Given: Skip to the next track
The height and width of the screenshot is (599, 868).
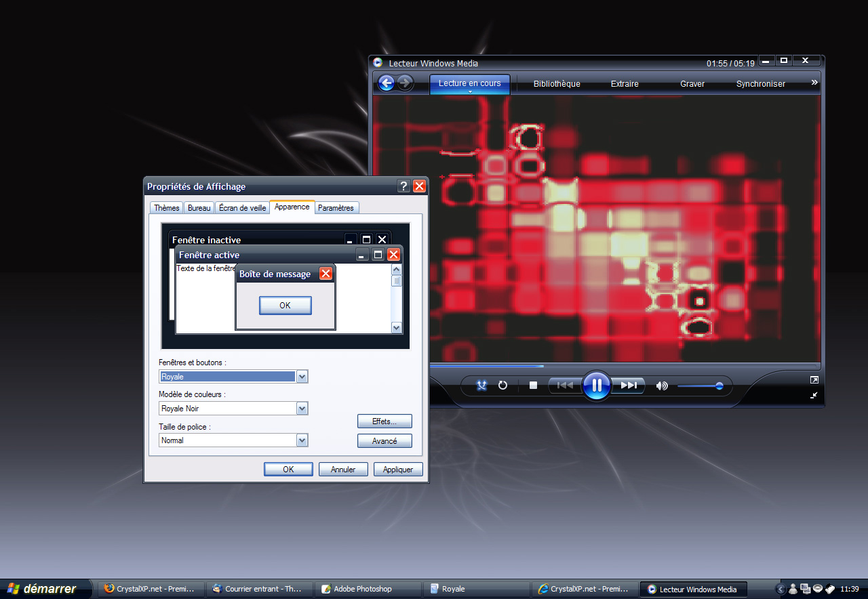Looking at the screenshot, I should (629, 386).
